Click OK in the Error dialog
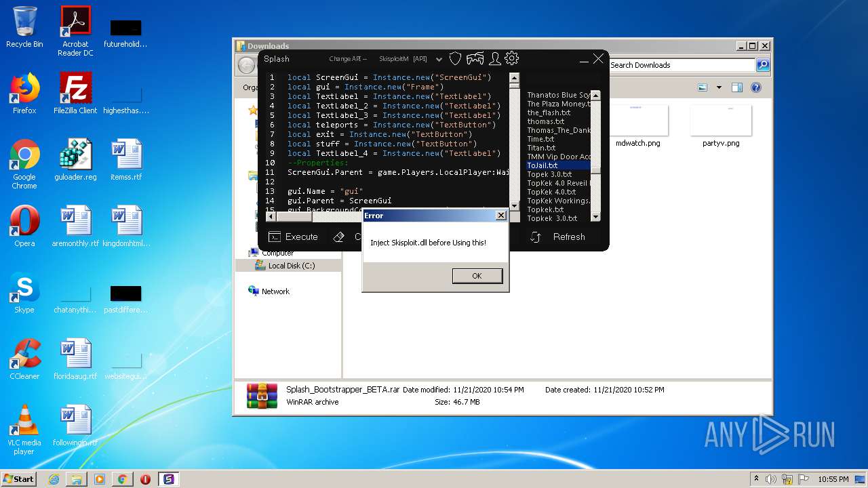 click(477, 276)
